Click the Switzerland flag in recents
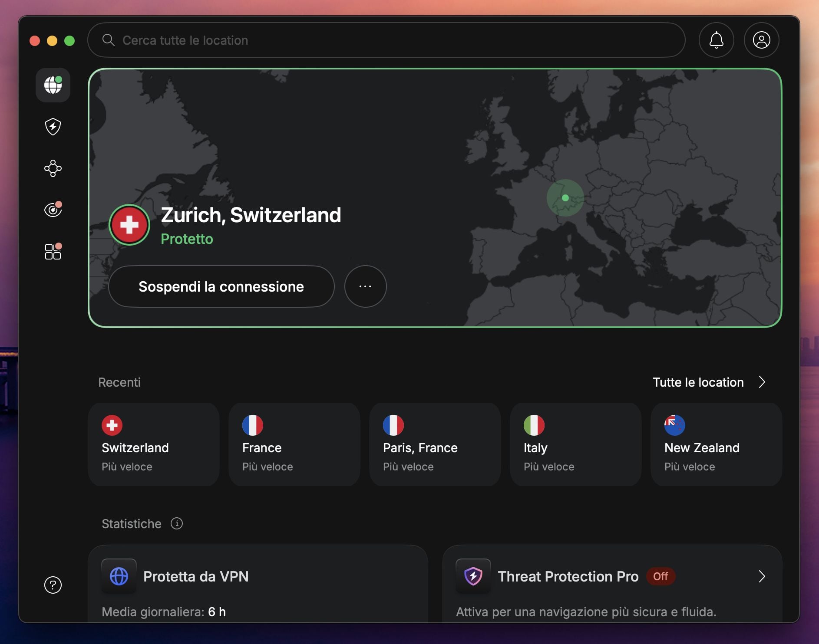 pos(112,425)
